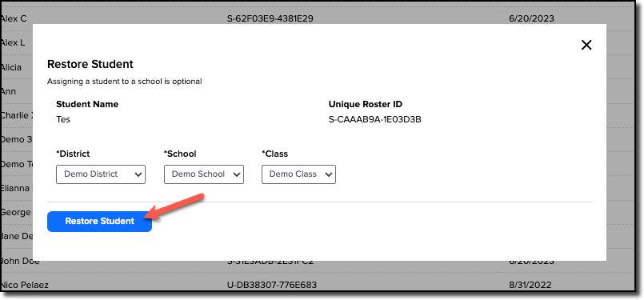Close the Restore Student dialog
This screenshot has height=300, width=644.
[x=586, y=46]
